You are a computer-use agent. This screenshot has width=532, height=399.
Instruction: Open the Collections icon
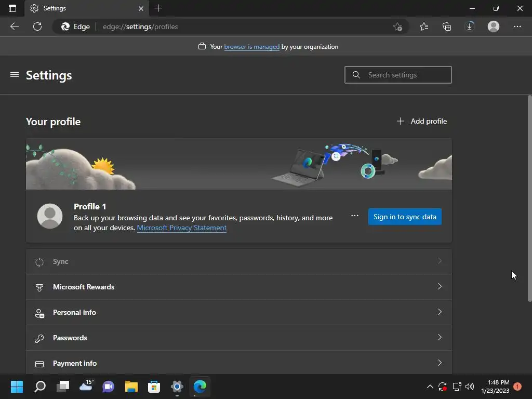447,26
